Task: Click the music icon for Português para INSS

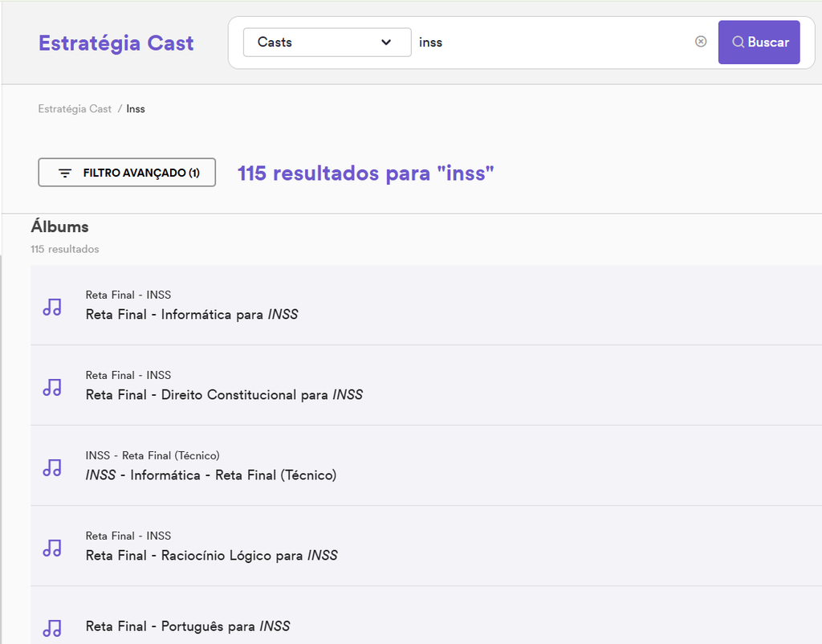Action: [x=52, y=628]
